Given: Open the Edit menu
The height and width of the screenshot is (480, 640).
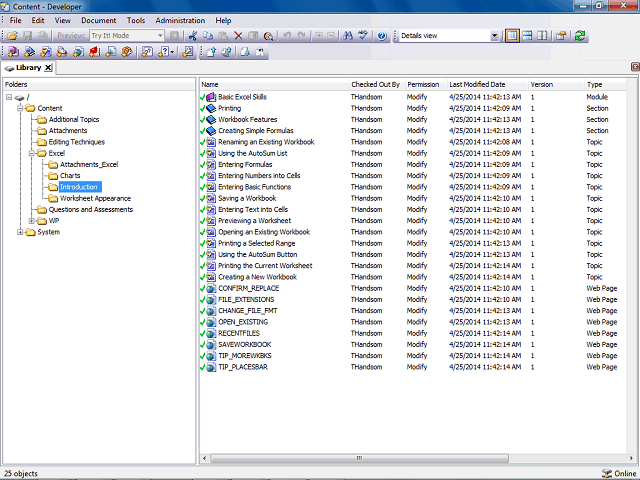Looking at the screenshot, I should pos(38,20).
